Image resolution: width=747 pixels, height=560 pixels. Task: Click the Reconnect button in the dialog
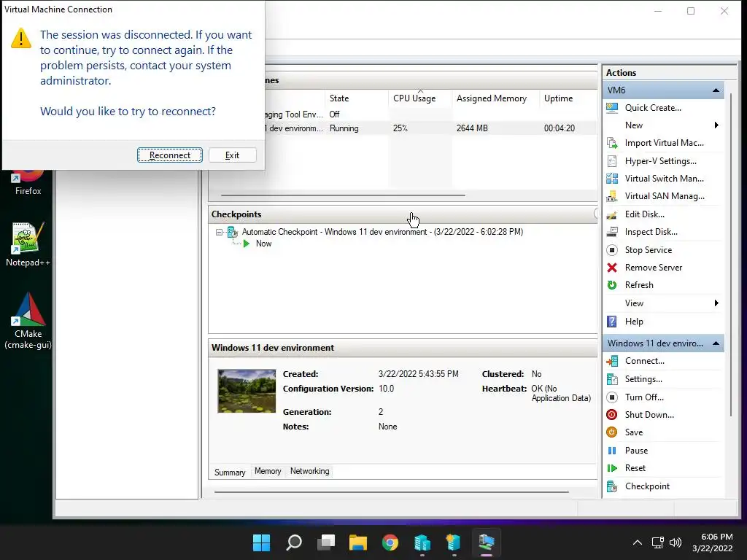[169, 155]
